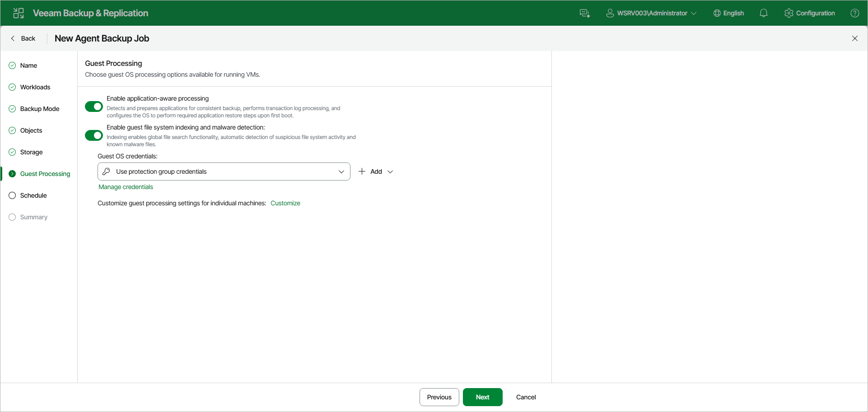Open the Guest OS credentials dropdown
Viewport: 868px width, 412px height.
pyautogui.click(x=224, y=171)
